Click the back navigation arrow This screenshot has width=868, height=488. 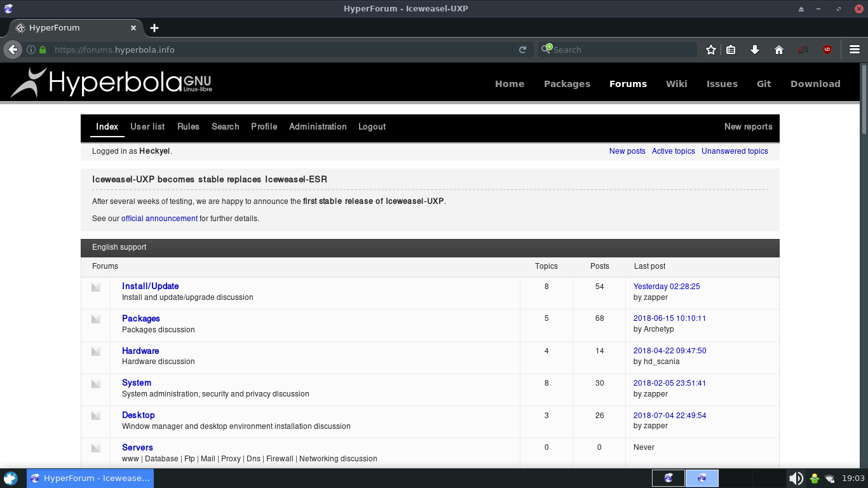13,50
